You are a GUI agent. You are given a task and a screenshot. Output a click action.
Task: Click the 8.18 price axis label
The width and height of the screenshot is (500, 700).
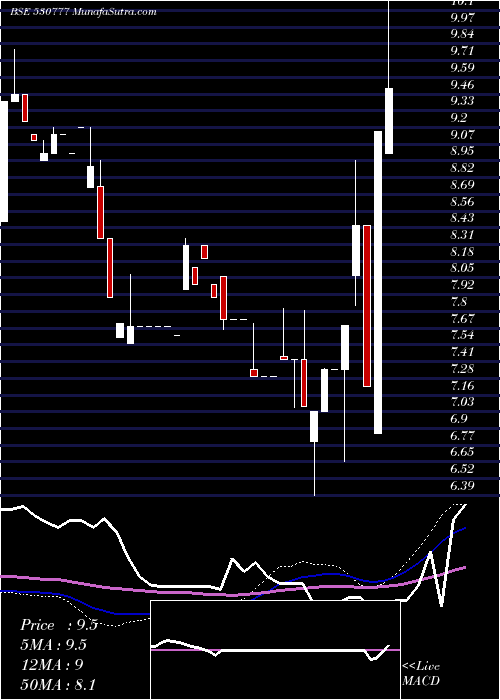click(x=462, y=251)
